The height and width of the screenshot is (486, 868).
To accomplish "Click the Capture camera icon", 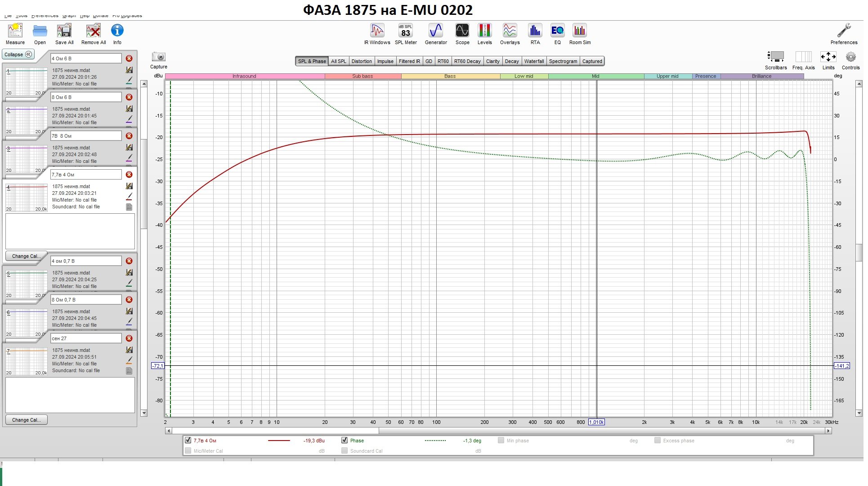I will click(158, 57).
